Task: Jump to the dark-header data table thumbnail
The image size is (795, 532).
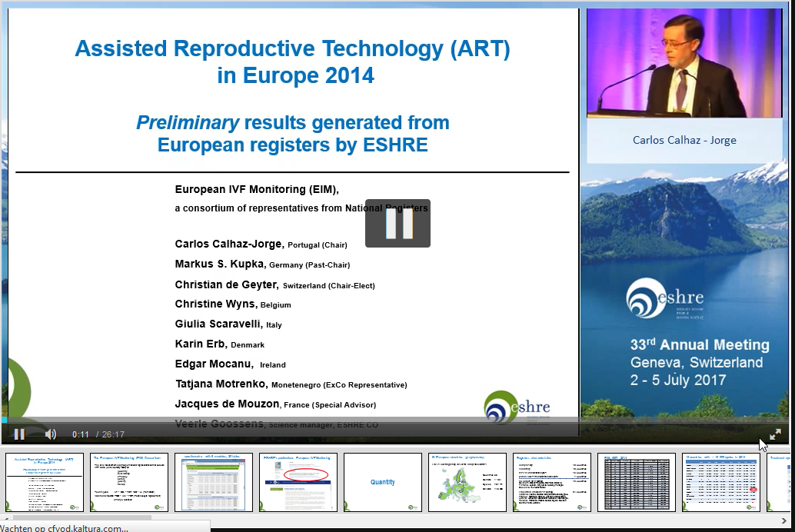Action: (637, 482)
